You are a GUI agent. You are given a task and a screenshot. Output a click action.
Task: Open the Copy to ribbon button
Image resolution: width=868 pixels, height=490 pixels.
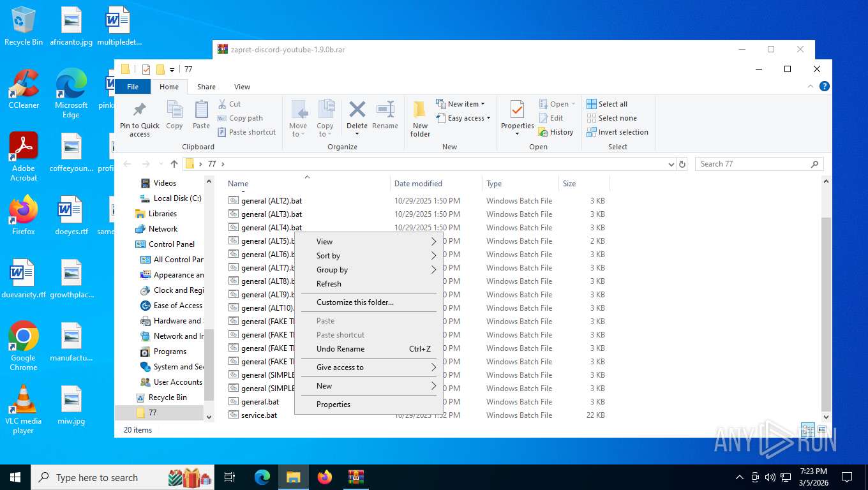[325, 119]
